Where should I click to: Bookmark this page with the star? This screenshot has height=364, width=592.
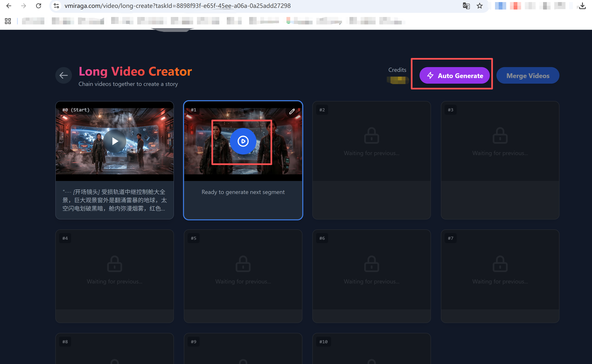coord(480,6)
